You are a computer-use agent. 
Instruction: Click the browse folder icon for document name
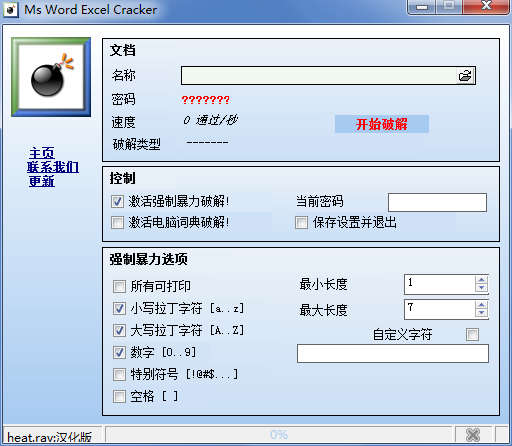[465, 76]
